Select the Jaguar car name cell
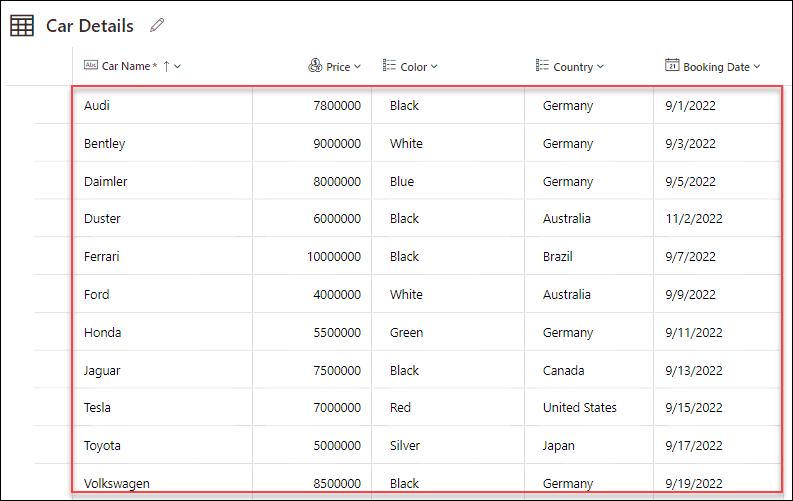 click(x=162, y=370)
